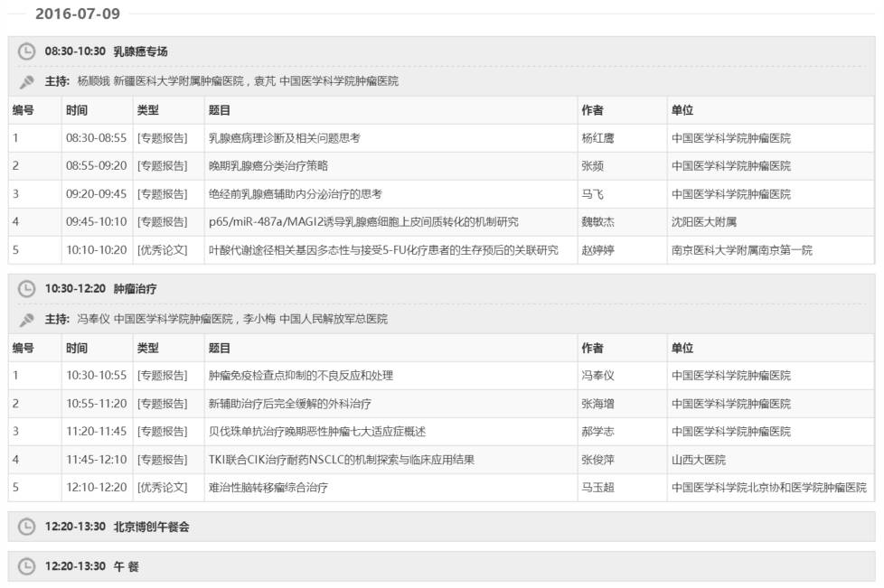Click the title 乳腺癌病理诊断及相关问题思考
This screenshot has width=884, height=588.
(x=285, y=138)
